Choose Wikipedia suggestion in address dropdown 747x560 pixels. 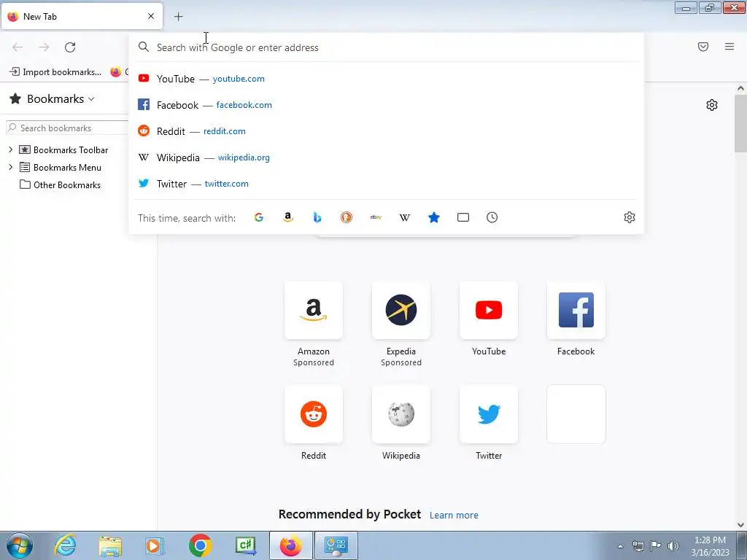coord(387,157)
